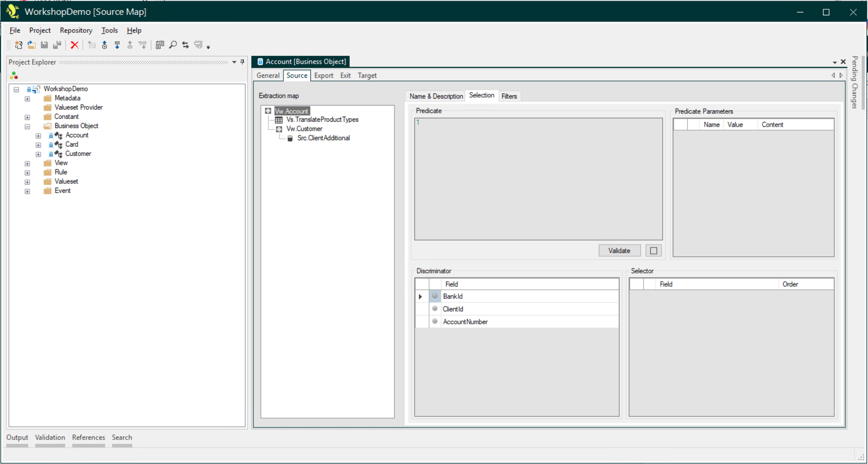Collapse the Business Object tree node
This screenshot has height=464, width=868.
click(28, 126)
